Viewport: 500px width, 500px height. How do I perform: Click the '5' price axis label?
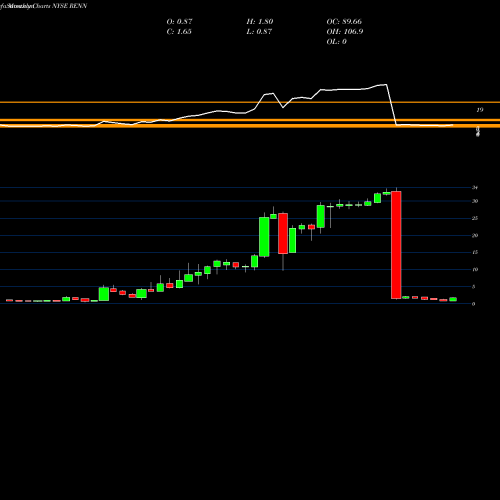pyautogui.click(x=473, y=287)
